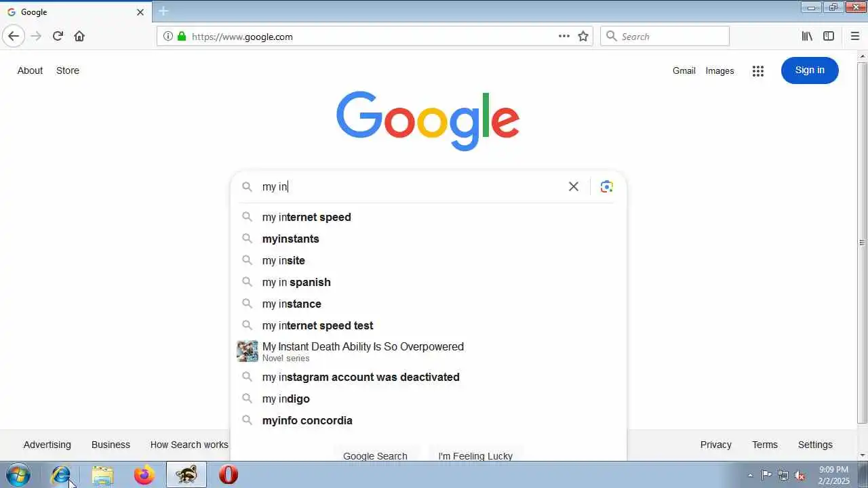Select suggestion my indigo
This screenshot has width=868, height=488.
click(429, 399)
